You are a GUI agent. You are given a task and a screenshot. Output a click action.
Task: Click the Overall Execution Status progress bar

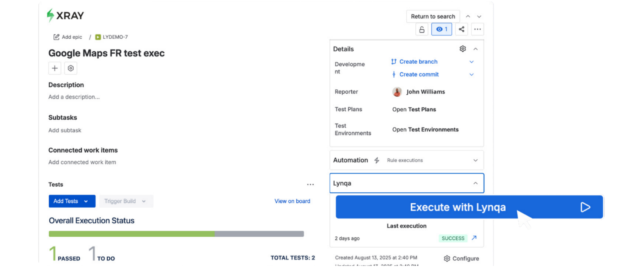click(x=176, y=234)
